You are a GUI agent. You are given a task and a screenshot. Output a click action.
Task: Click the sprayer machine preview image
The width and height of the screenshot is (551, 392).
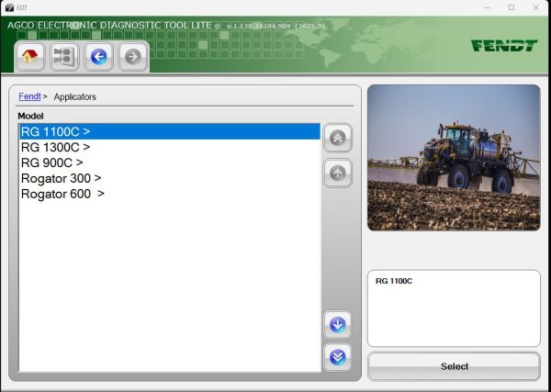454,157
